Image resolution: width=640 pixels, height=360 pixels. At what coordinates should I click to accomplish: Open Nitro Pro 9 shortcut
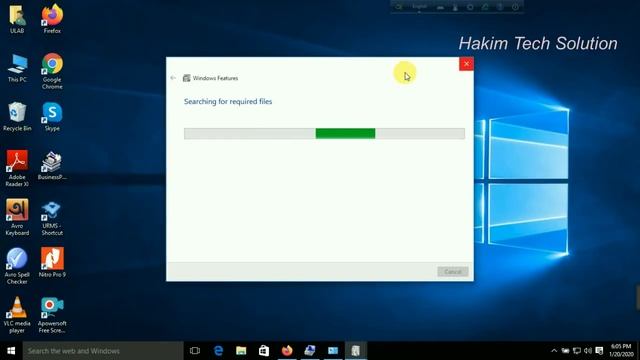click(52, 262)
